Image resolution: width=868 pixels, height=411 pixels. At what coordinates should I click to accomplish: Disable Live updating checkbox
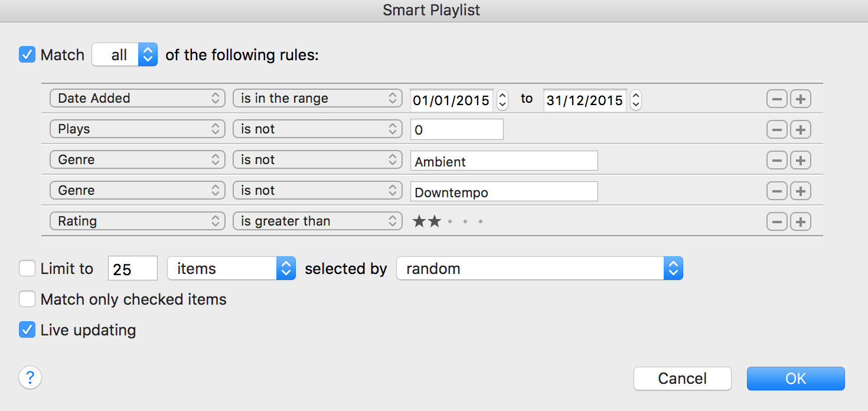[x=27, y=330]
